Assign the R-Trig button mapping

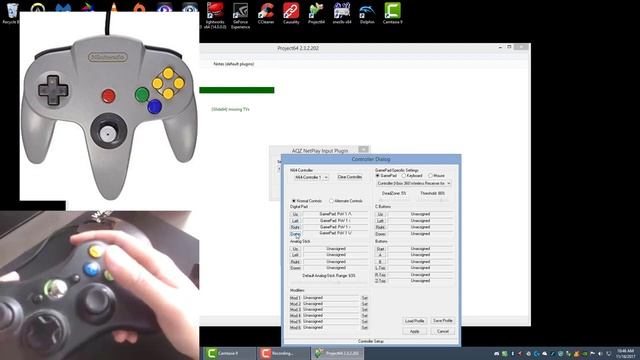(x=380, y=275)
